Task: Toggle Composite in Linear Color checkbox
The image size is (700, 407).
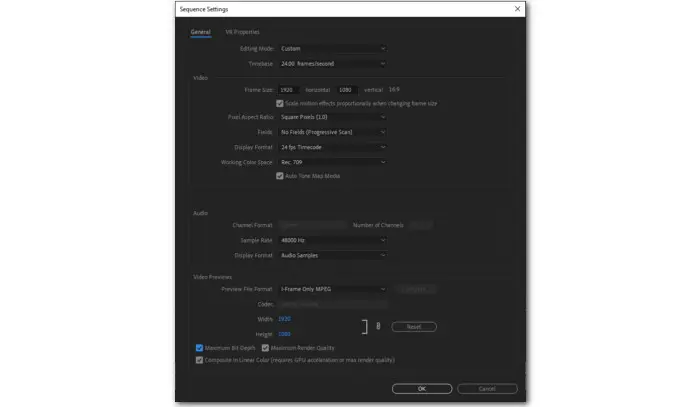Action: (200, 359)
